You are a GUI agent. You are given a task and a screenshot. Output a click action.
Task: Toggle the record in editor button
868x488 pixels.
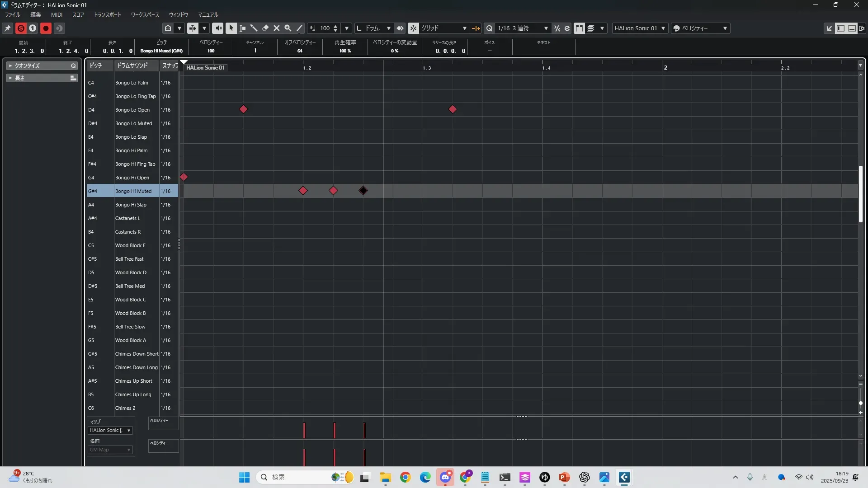click(46, 28)
